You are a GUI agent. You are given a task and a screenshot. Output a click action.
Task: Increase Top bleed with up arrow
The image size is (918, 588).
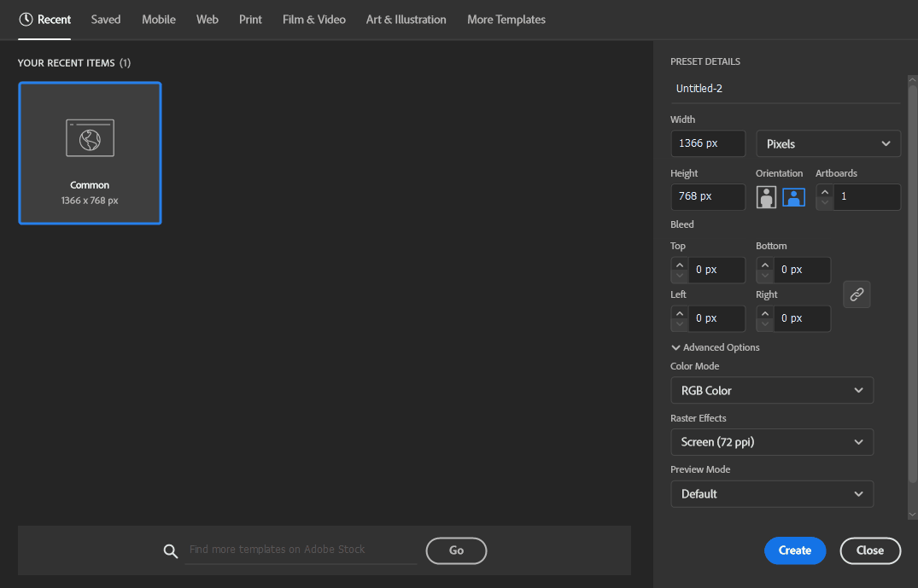[x=680, y=265]
